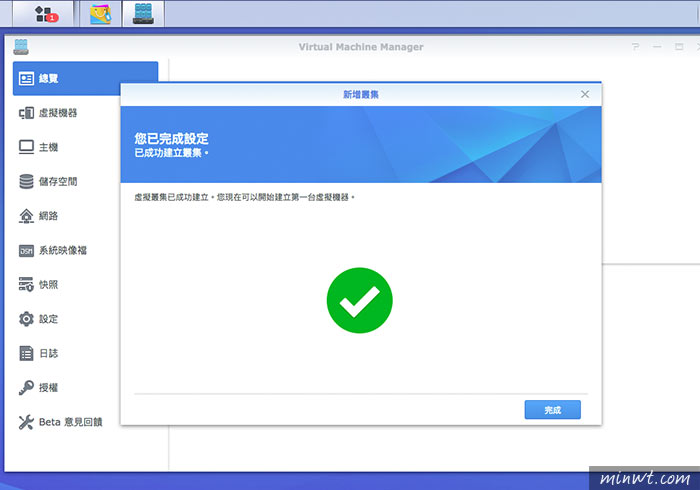Click the Virtual Machine Manager logo icon
700x490 pixels.
point(21,47)
